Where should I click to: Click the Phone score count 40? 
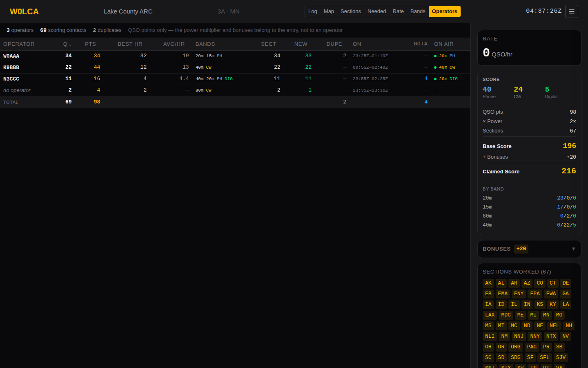point(487,89)
